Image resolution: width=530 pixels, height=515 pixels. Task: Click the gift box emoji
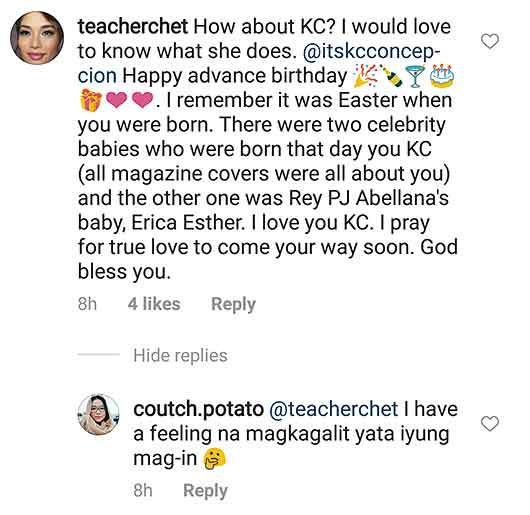(91, 100)
